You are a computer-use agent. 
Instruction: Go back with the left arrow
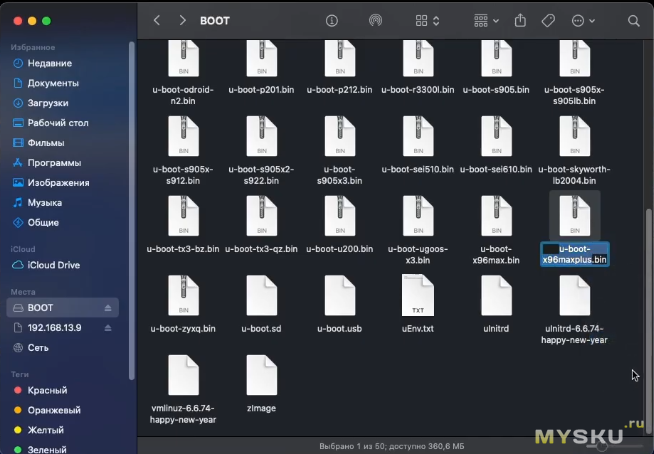[x=157, y=20]
